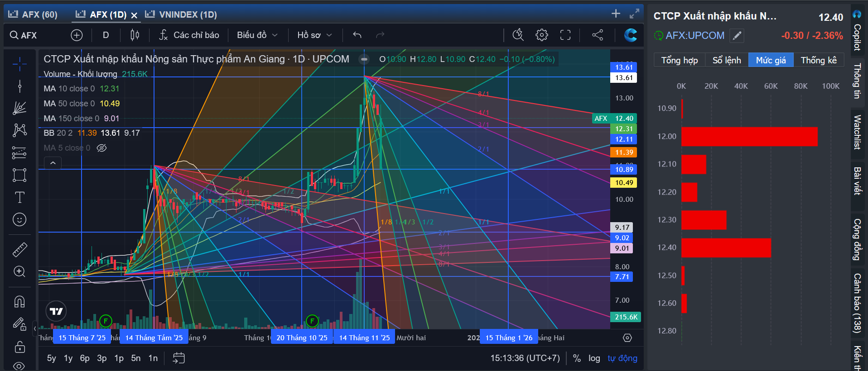The width and height of the screenshot is (868, 371).
Task: Select the Mức giá tab
Action: point(771,60)
